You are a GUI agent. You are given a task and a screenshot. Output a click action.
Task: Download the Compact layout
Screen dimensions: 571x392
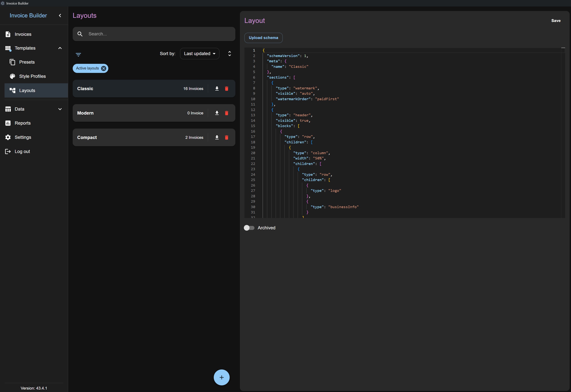(x=217, y=137)
